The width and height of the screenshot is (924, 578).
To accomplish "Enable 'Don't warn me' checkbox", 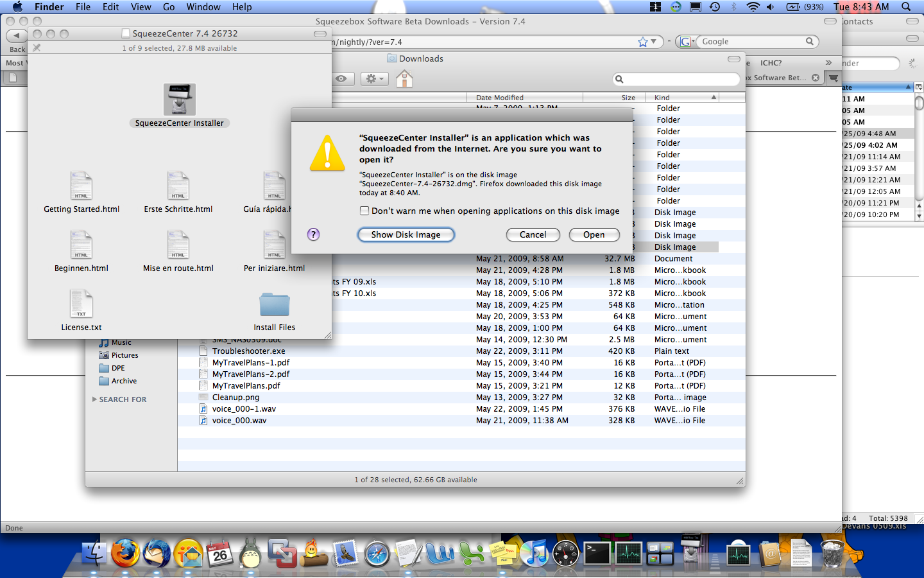I will coord(364,211).
